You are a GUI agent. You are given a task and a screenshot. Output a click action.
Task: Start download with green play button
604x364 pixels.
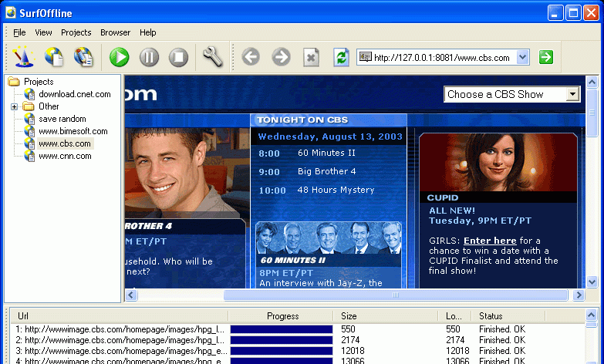119,57
